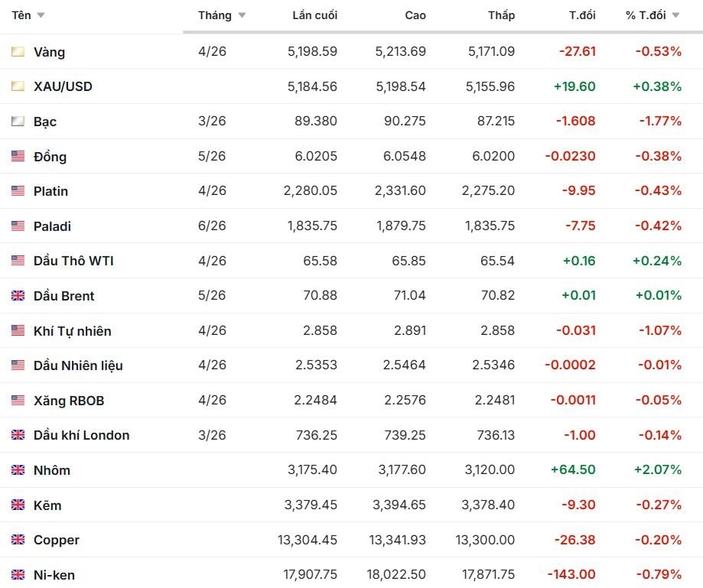703x588 pixels.
Task: Click the gold icon beside XAU/USD
Action: (x=18, y=86)
